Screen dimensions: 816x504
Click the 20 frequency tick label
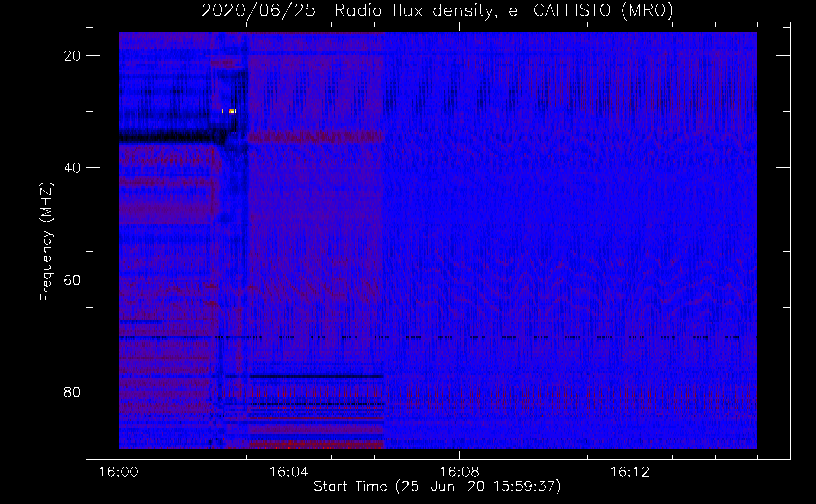pos(72,56)
